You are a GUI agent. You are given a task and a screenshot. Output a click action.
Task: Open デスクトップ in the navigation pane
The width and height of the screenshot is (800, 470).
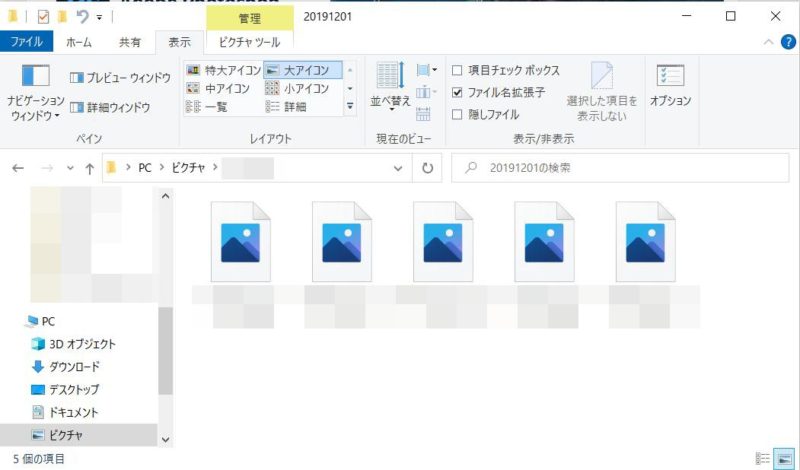tap(74, 389)
